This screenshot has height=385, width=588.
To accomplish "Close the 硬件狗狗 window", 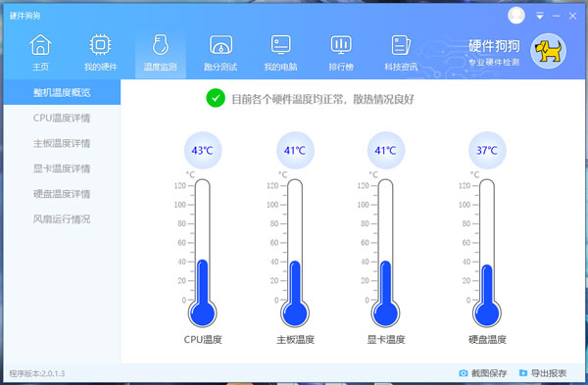I will click(572, 16).
